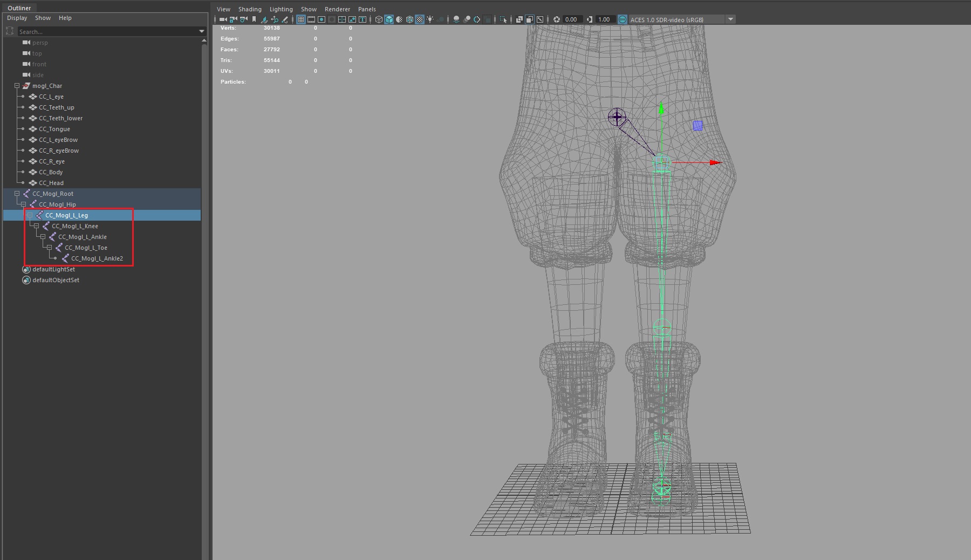Open the viewport View menu

click(x=223, y=9)
